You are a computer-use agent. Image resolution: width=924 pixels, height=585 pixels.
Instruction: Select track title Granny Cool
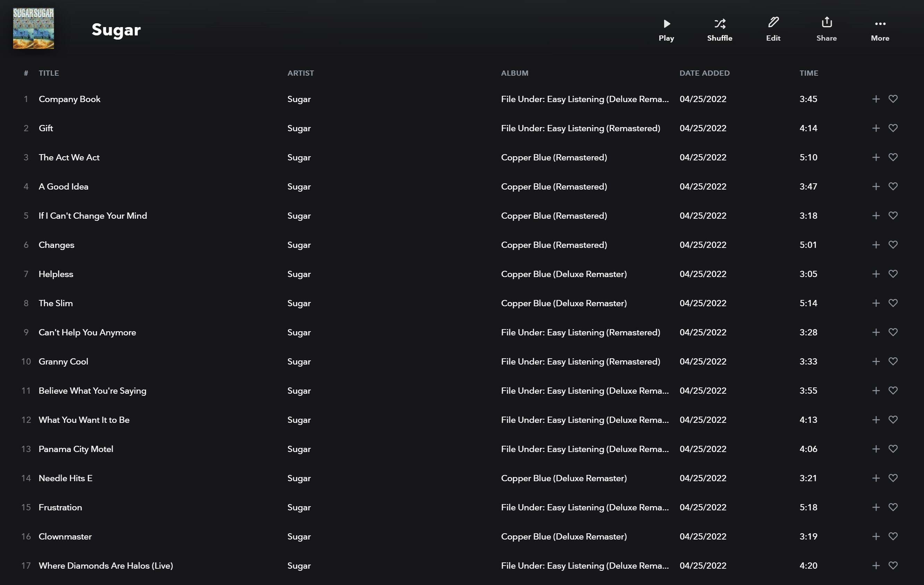click(63, 362)
